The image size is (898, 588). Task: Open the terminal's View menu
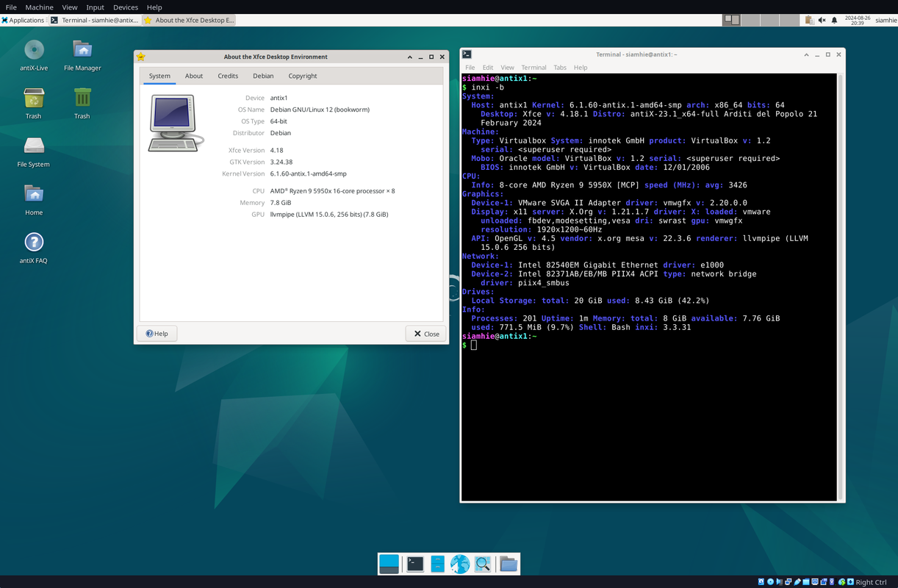(x=507, y=68)
